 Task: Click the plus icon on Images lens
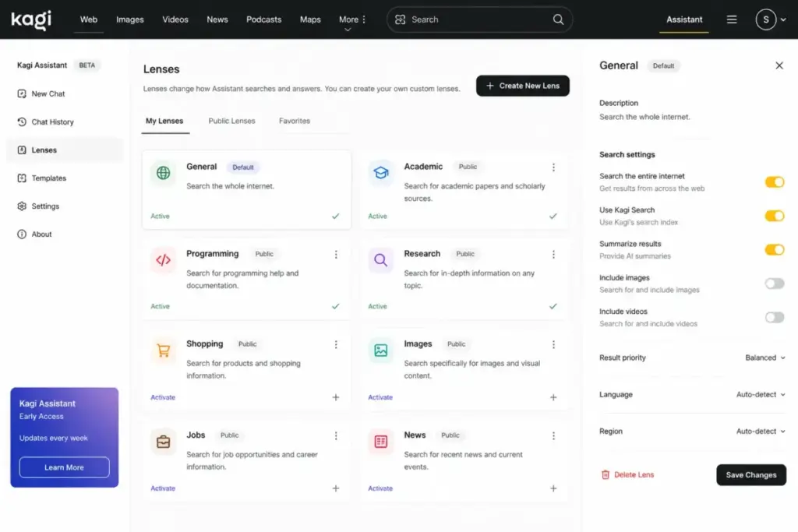(x=553, y=397)
